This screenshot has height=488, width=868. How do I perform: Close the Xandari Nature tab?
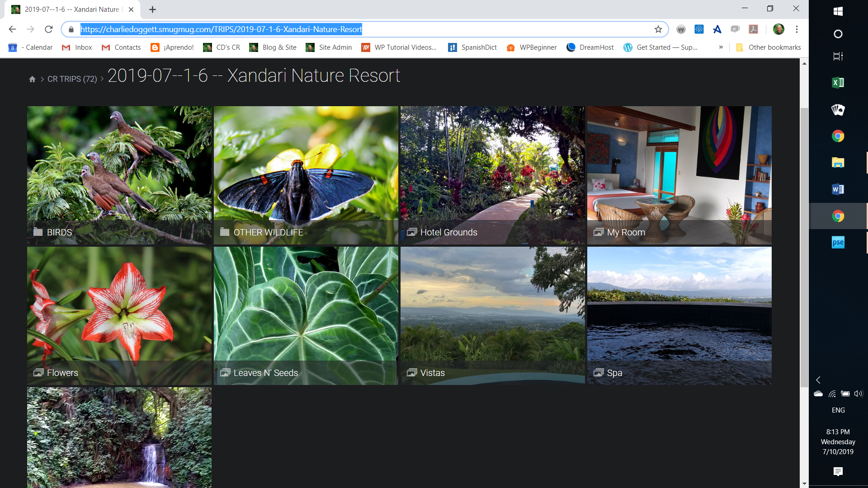[x=131, y=9]
